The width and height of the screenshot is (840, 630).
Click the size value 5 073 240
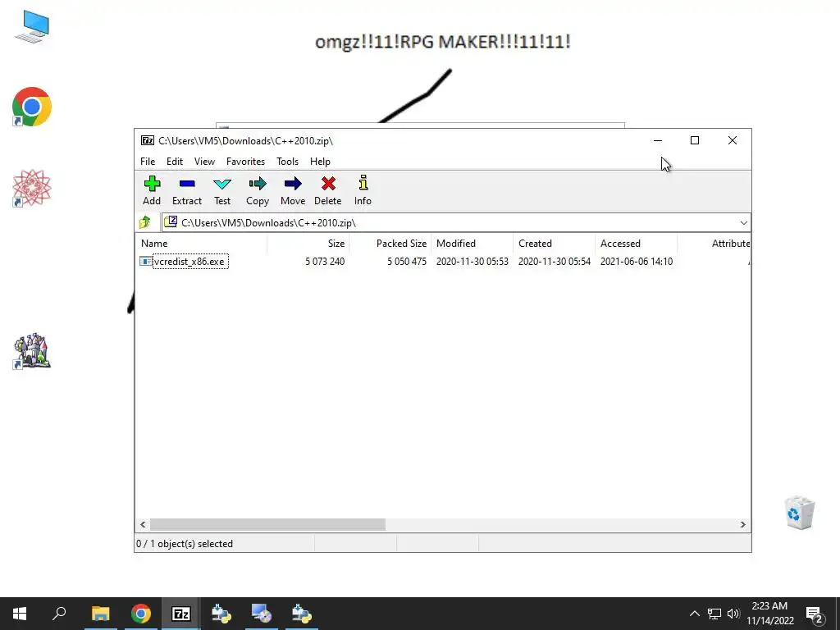[x=325, y=262]
